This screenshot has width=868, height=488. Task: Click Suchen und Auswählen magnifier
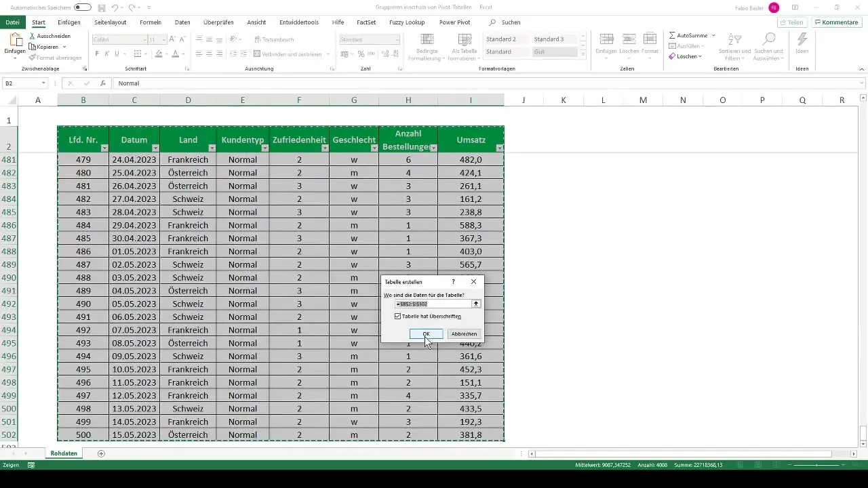(769, 39)
